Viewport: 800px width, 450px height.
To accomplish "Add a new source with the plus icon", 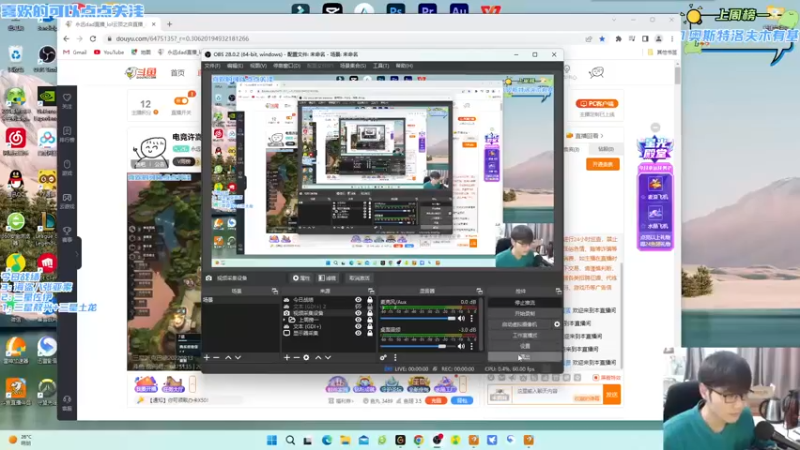I will point(287,358).
